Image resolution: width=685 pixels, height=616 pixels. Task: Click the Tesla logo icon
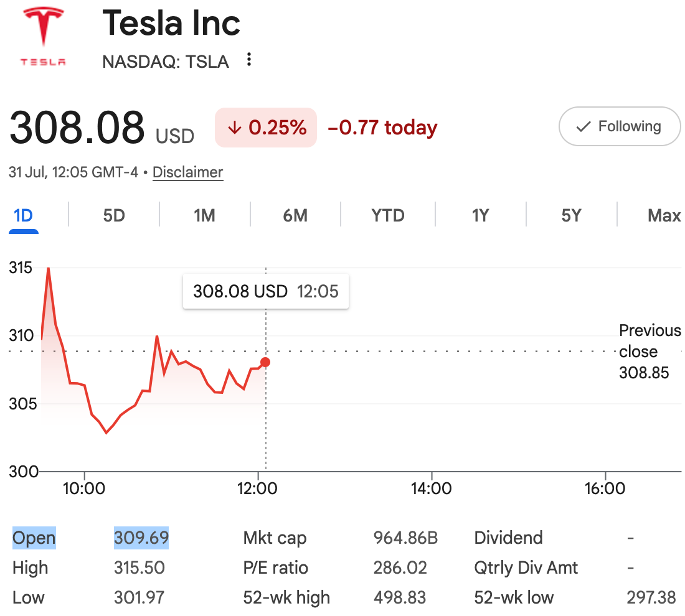click(x=43, y=36)
